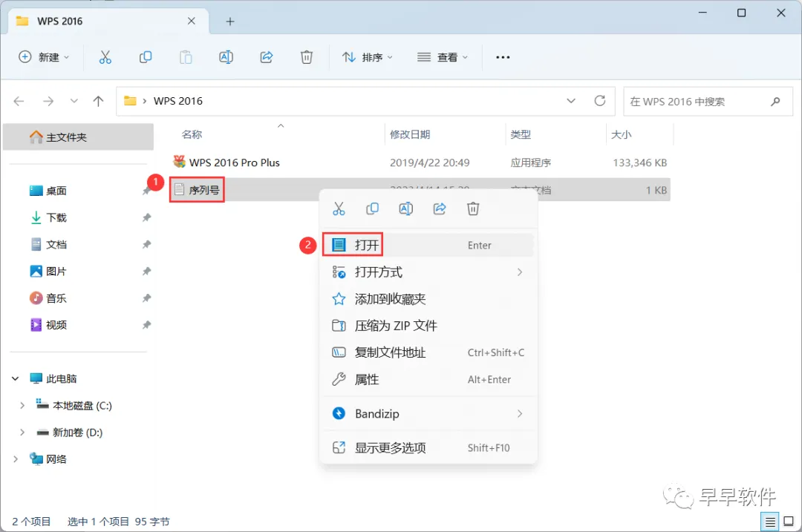
Task: Expand 新加卷 (D:) tree node
Action: (x=22, y=433)
